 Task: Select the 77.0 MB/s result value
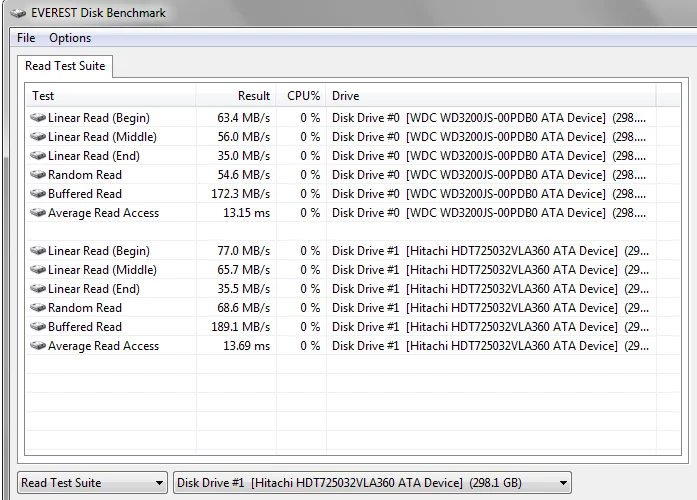244,251
